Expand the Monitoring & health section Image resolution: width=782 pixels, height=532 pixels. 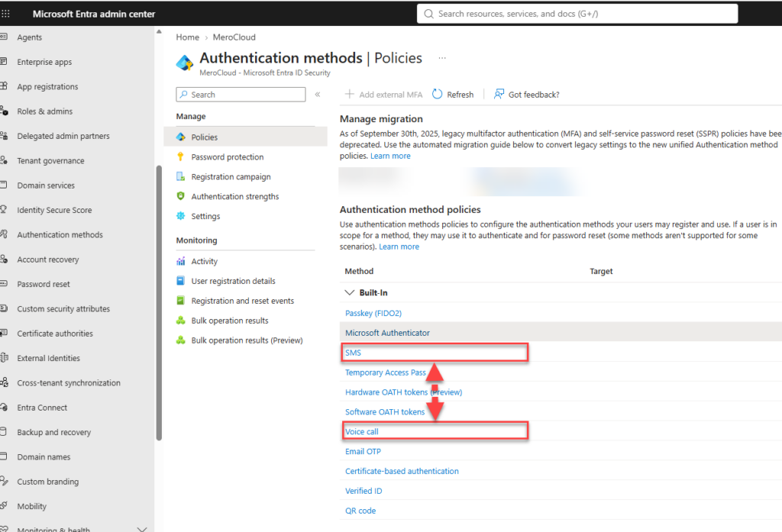click(142, 528)
